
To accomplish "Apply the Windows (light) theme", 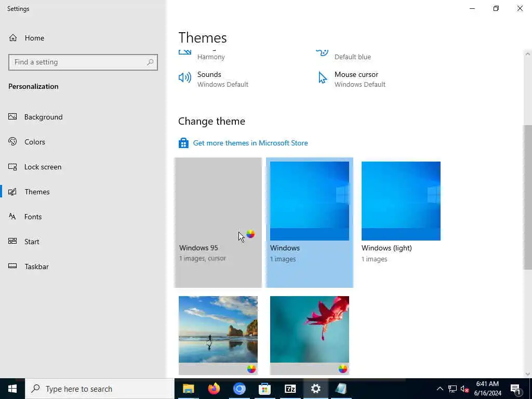I will click(x=401, y=222).
